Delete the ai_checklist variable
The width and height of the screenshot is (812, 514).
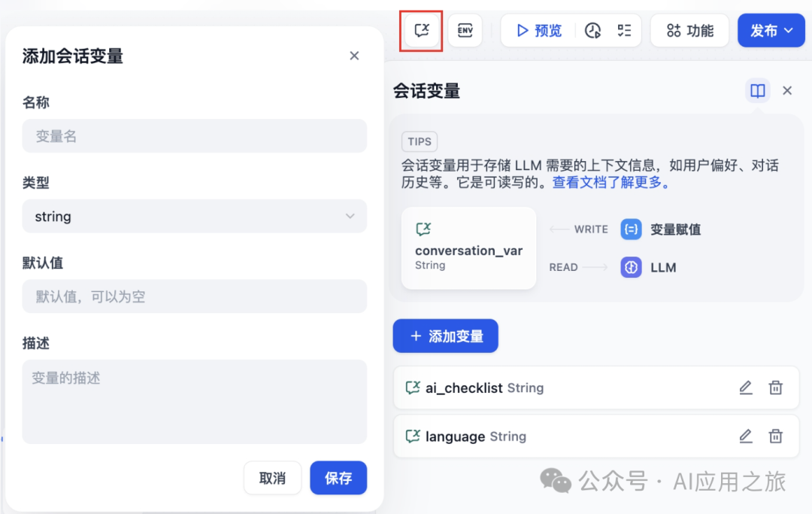775,388
